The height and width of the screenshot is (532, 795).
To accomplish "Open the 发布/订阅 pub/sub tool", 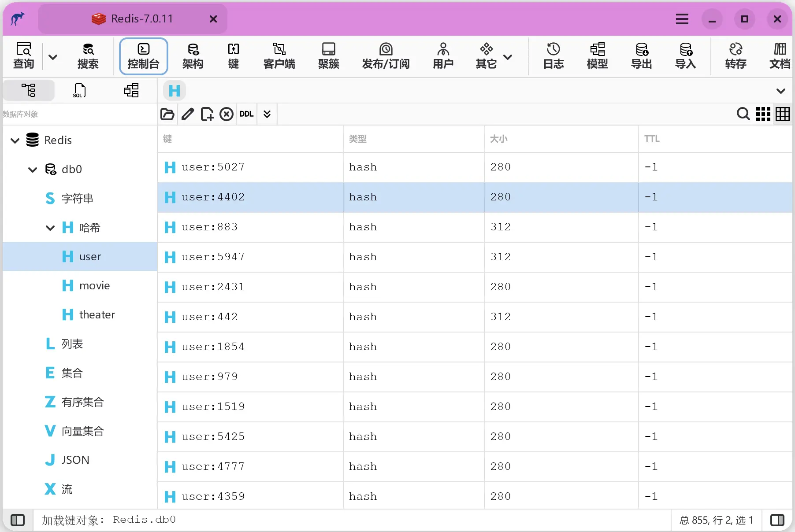I will (x=386, y=56).
